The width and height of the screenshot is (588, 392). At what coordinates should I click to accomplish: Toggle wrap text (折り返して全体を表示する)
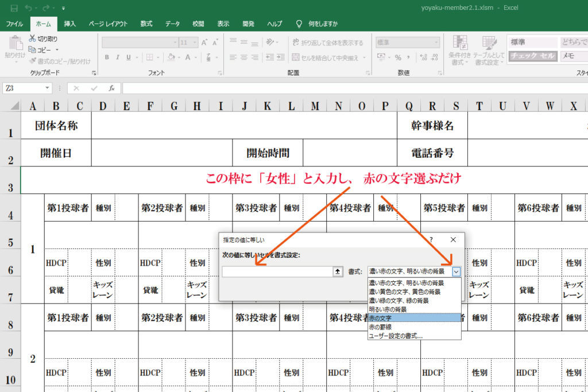(328, 42)
